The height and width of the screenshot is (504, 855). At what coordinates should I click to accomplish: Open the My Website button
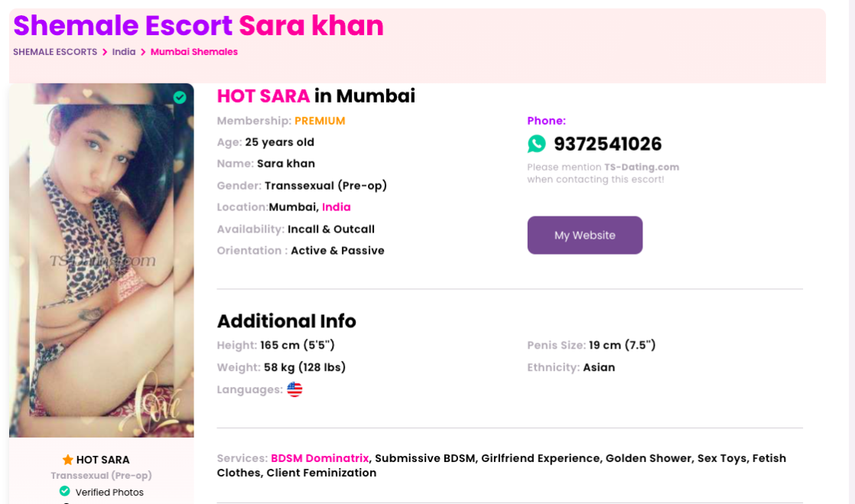click(x=585, y=235)
